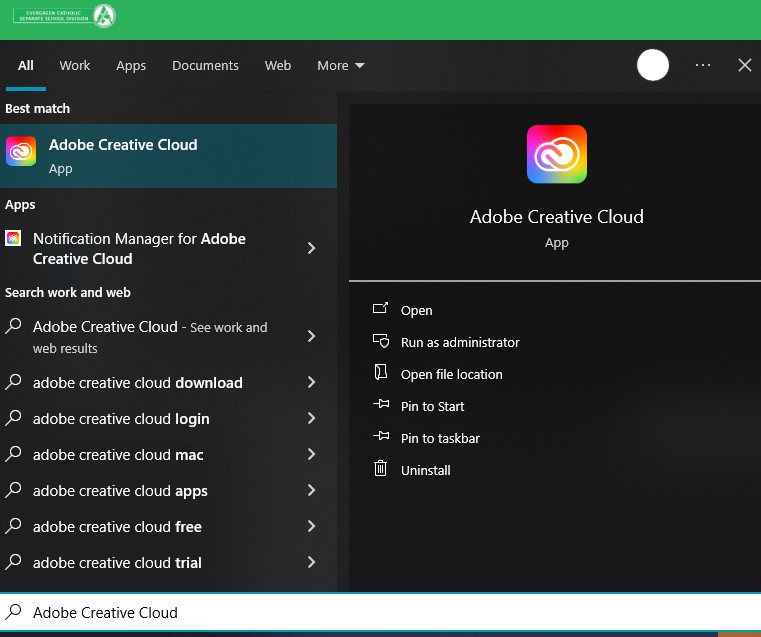
Task: Click the search icon beside 'adobe creative cloud apps'
Action: pos(14,490)
